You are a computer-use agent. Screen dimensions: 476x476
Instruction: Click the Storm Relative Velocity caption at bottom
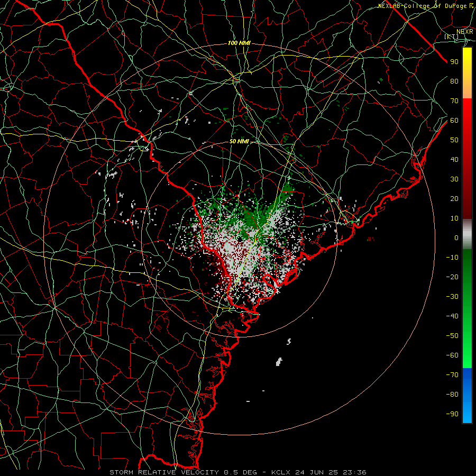[x=238, y=472]
